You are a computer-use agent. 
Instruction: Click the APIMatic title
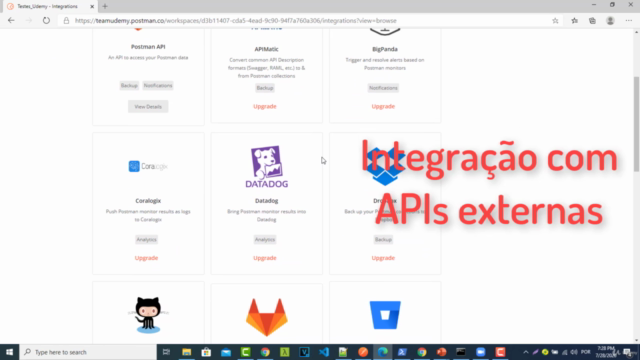tap(267, 49)
